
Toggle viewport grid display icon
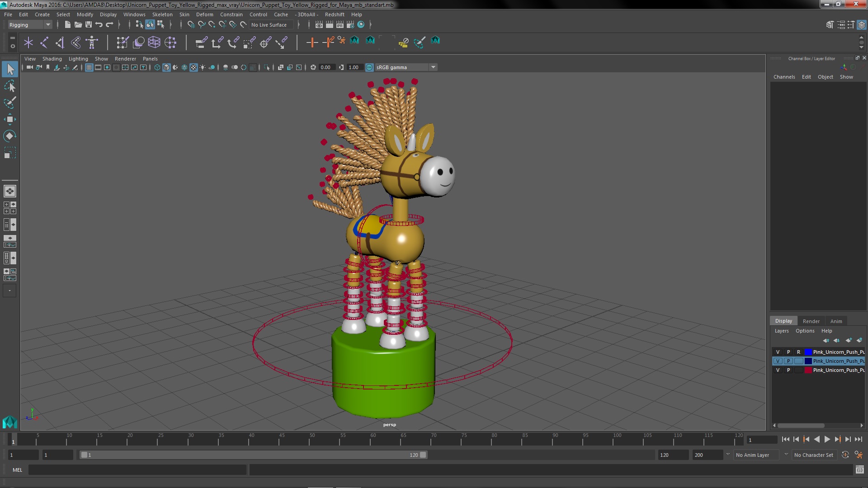tap(89, 67)
